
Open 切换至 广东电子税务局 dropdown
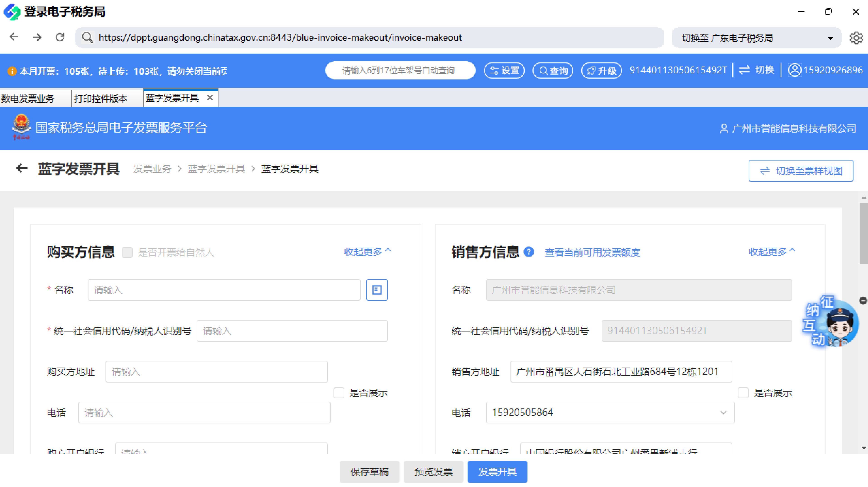(x=756, y=38)
